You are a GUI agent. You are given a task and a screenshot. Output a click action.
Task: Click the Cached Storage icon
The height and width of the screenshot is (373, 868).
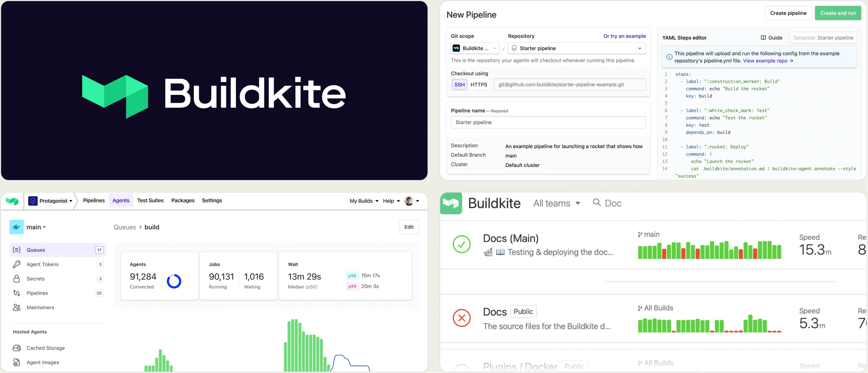[17, 348]
